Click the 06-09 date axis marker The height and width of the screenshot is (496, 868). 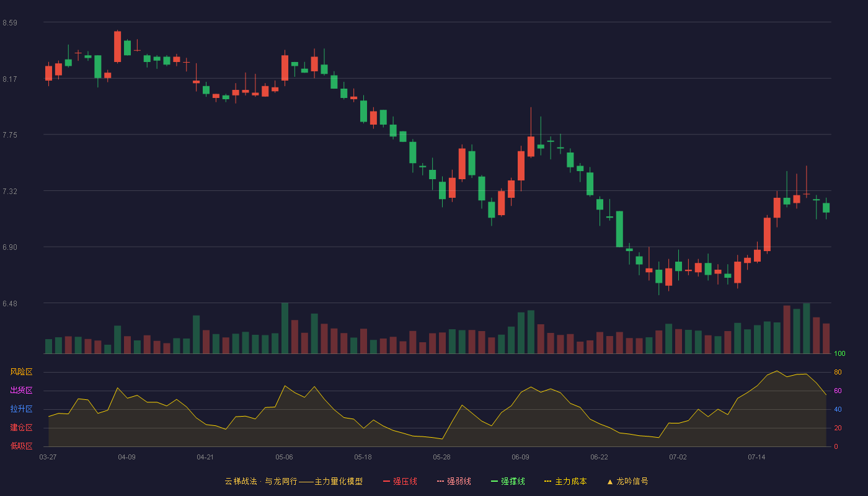coord(520,457)
